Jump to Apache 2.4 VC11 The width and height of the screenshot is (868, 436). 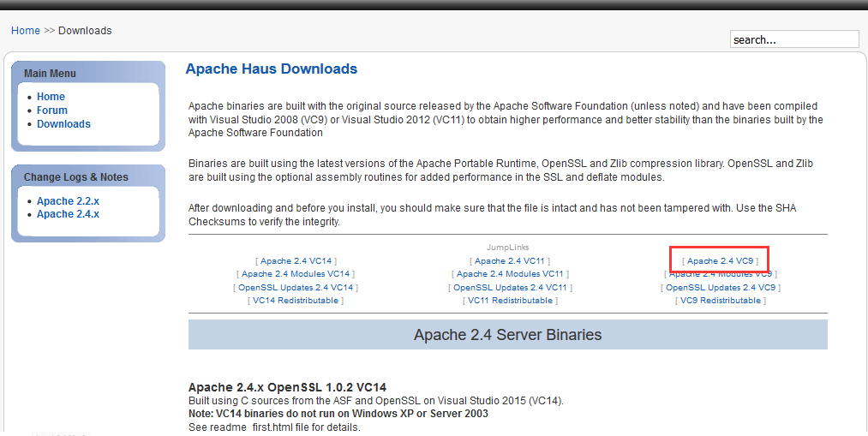[x=510, y=260]
